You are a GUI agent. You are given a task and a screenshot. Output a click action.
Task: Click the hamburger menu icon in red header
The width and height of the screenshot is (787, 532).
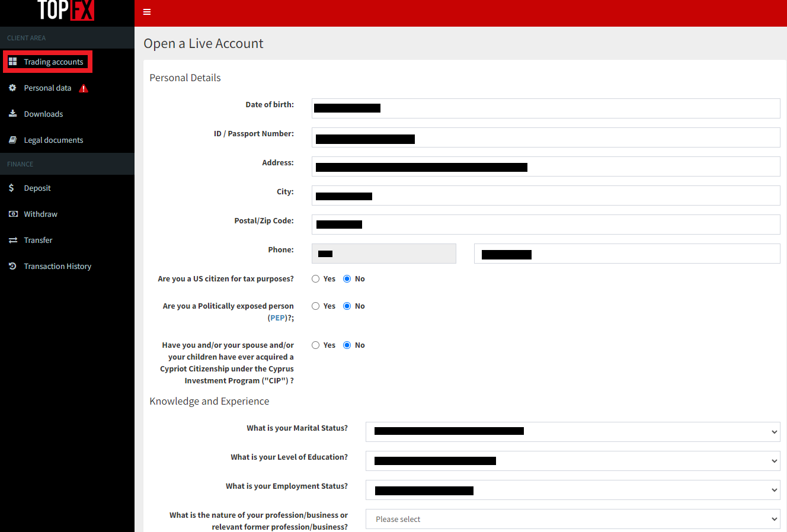click(147, 12)
